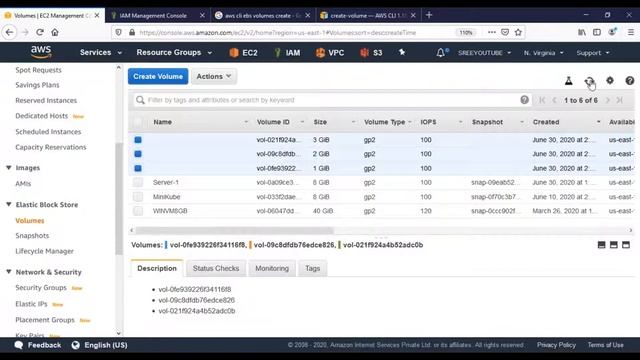Image resolution: width=640 pixels, height=360 pixels.
Task: Click the Feedback chat icon
Action: pyautogui.click(x=19, y=345)
